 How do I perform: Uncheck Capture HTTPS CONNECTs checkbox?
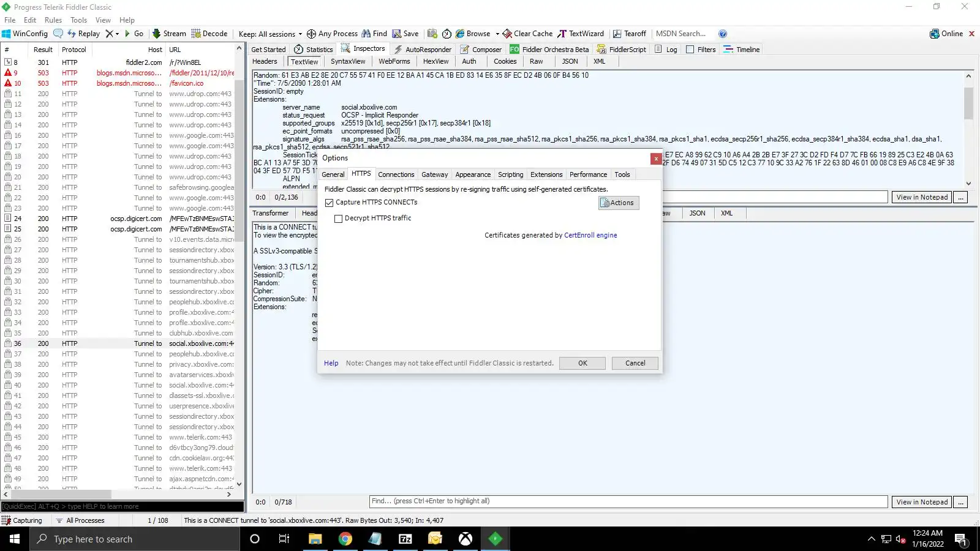point(330,203)
